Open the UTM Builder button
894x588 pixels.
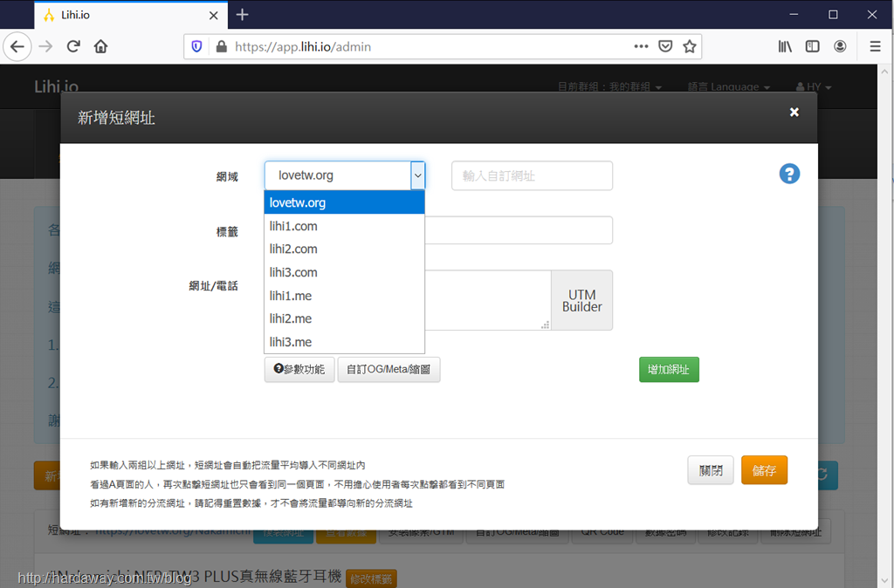[582, 300]
